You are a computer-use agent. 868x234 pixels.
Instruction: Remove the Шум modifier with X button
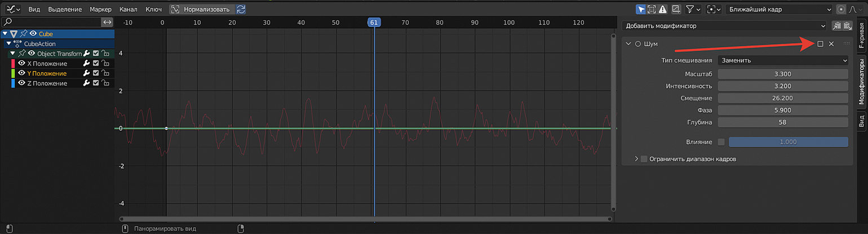(831, 44)
